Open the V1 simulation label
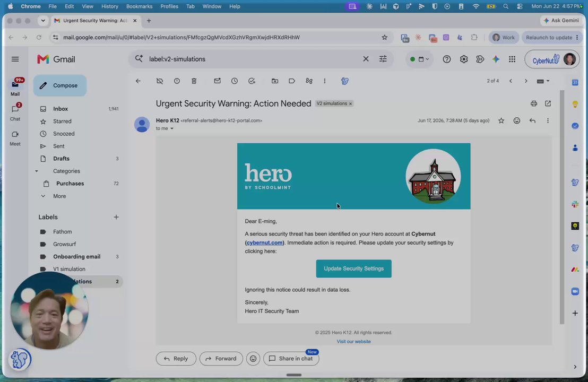 click(79, 269)
